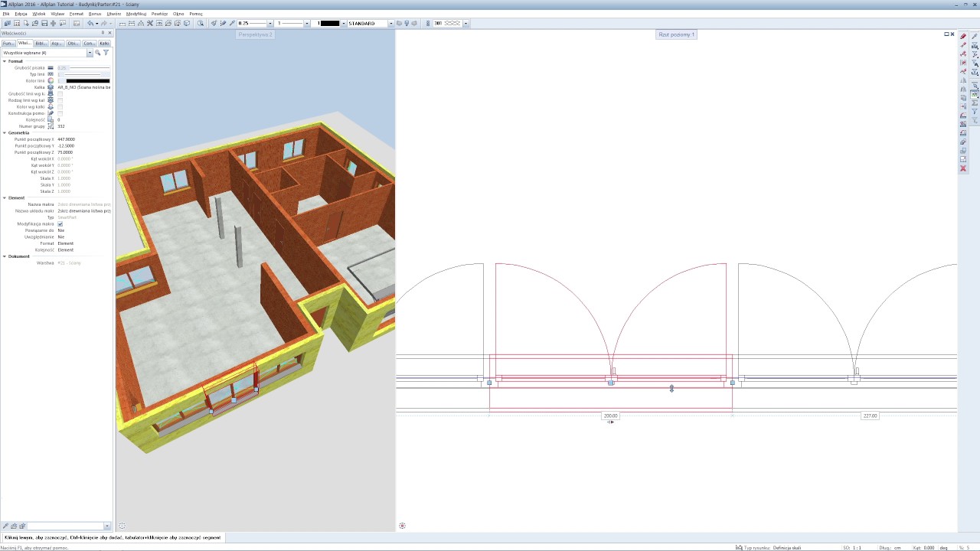The height and width of the screenshot is (551, 980).
Task: Click the Rzut poziomy:1 viewport label
Action: [x=677, y=34]
